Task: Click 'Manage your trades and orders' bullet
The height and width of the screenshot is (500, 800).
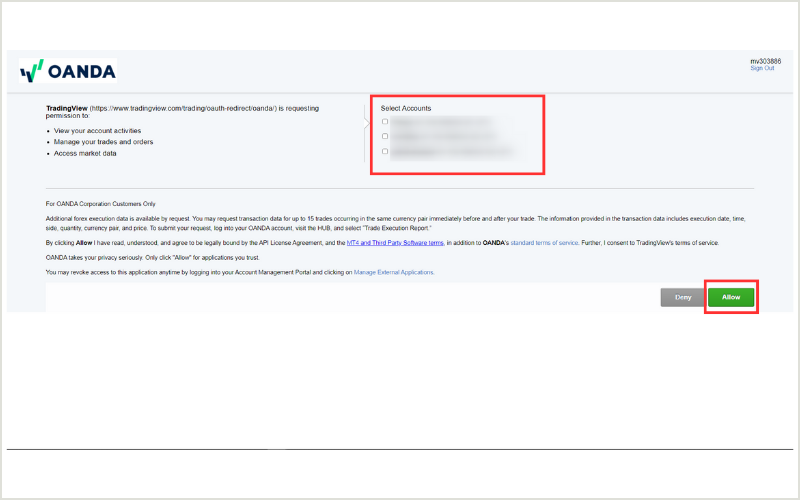Action: [104, 142]
